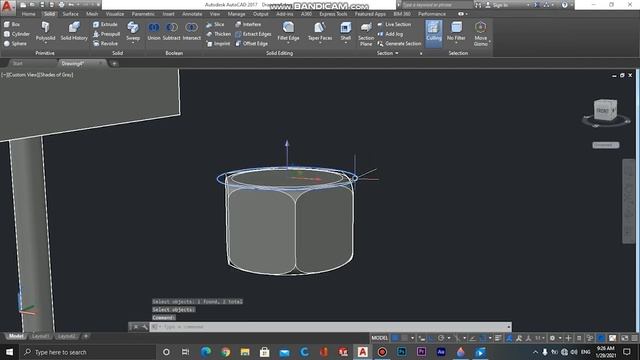
Task: Switch to the Start file tab
Action: pyautogui.click(x=18, y=63)
